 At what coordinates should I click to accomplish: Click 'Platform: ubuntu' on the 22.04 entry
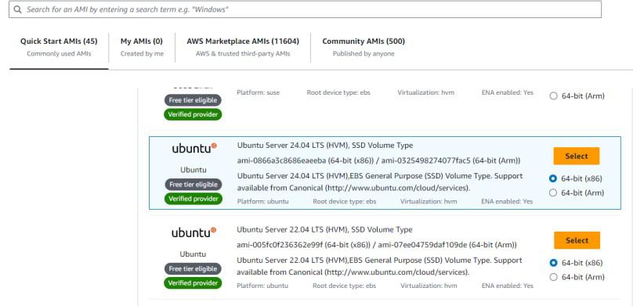coord(262,286)
